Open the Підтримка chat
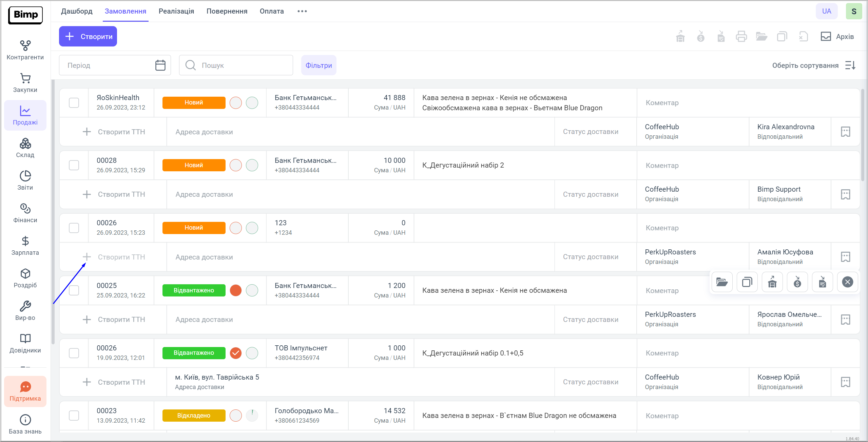The height and width of the screenshot is (442, 868). pyautogui.click(x=25, y=391)
